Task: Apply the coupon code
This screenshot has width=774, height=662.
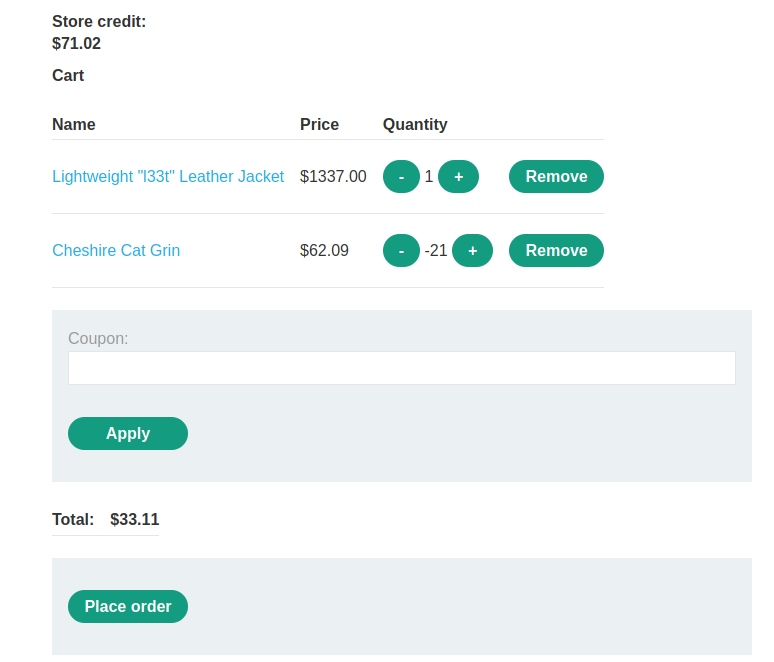Action: point(128,433)
